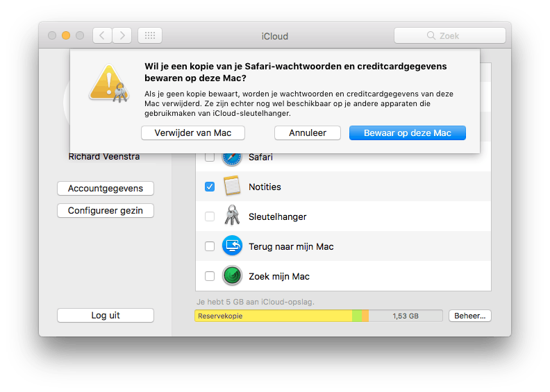Open Configureer gezin
This screenshot has width=550, height=392.
(106, 210)
